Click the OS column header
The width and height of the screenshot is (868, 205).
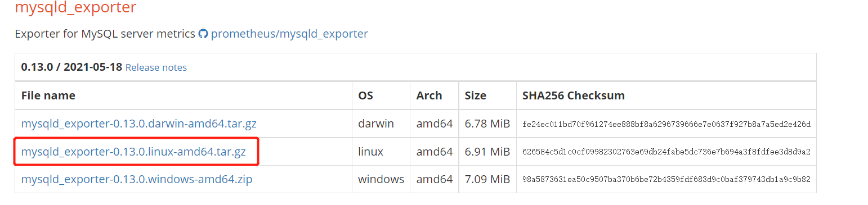(366, 95)
